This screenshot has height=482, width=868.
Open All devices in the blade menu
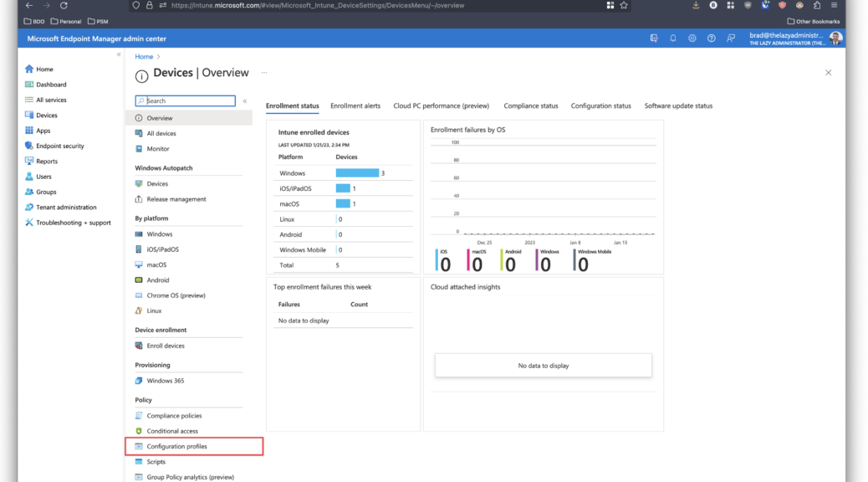(156, 134)
